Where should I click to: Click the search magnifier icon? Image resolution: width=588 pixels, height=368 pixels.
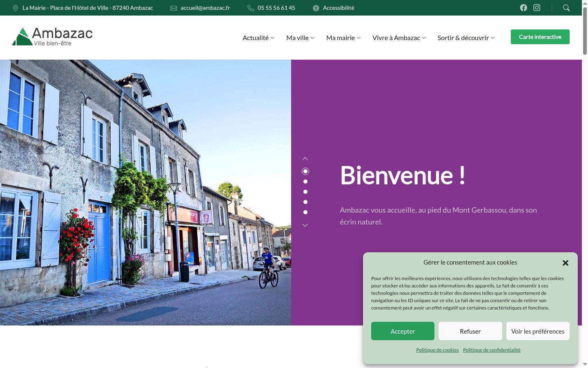(566, 8)
